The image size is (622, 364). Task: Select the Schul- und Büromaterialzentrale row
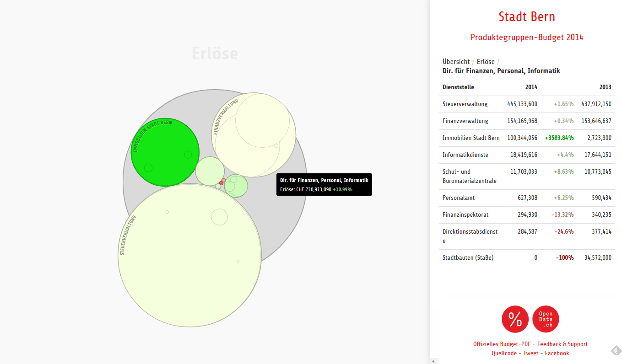527,176
